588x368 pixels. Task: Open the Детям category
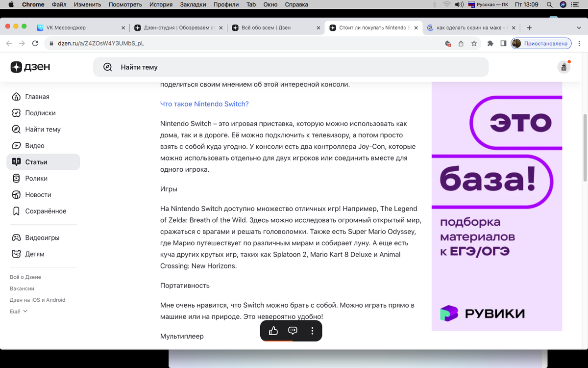click(x=43, y=254)
